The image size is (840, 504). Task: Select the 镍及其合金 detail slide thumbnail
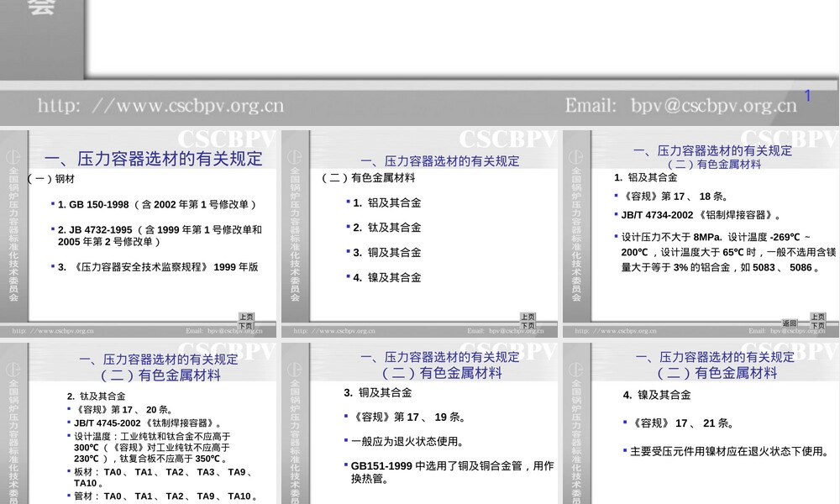tap(701, 423)
